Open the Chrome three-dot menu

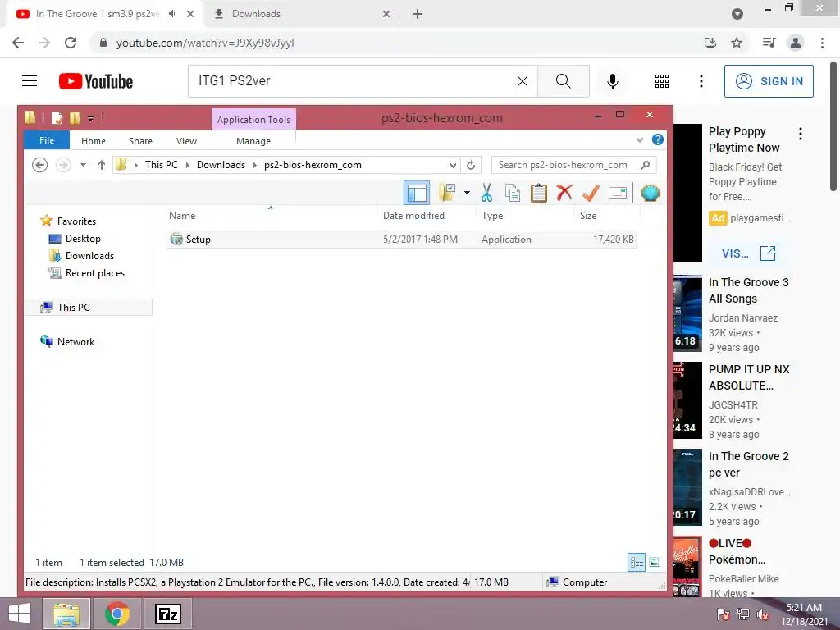822,43
